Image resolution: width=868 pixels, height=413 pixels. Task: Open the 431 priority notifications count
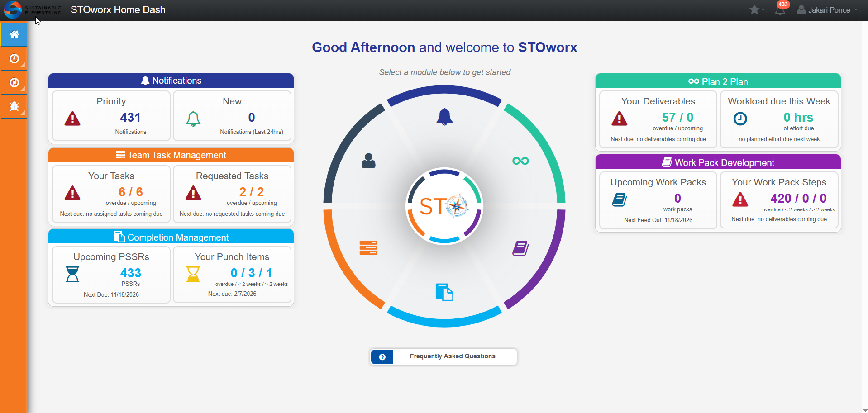coord(130,118)
